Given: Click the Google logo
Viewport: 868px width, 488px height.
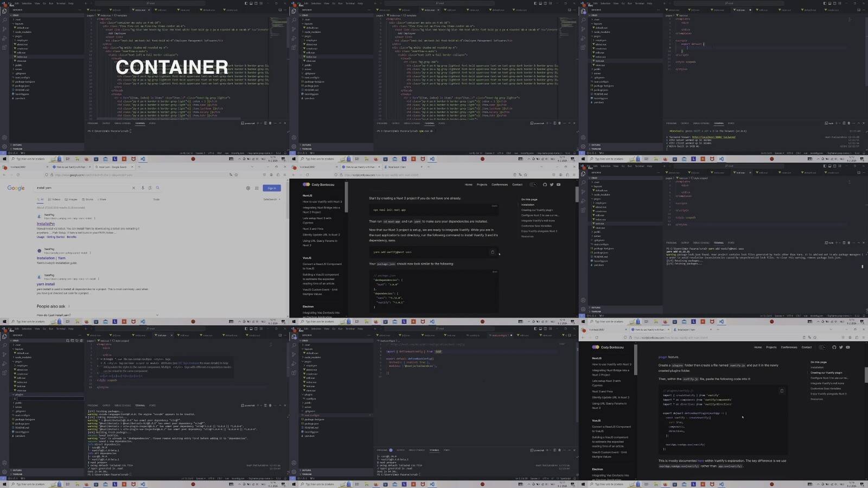Looking at the screenshot, I should click(16, 188).
